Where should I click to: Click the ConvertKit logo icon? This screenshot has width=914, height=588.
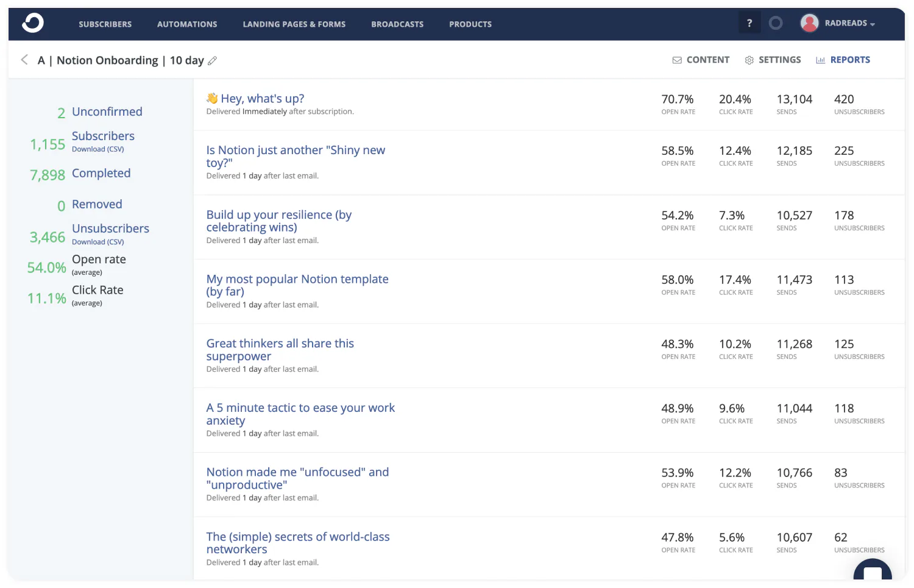(x=33, y=24)
